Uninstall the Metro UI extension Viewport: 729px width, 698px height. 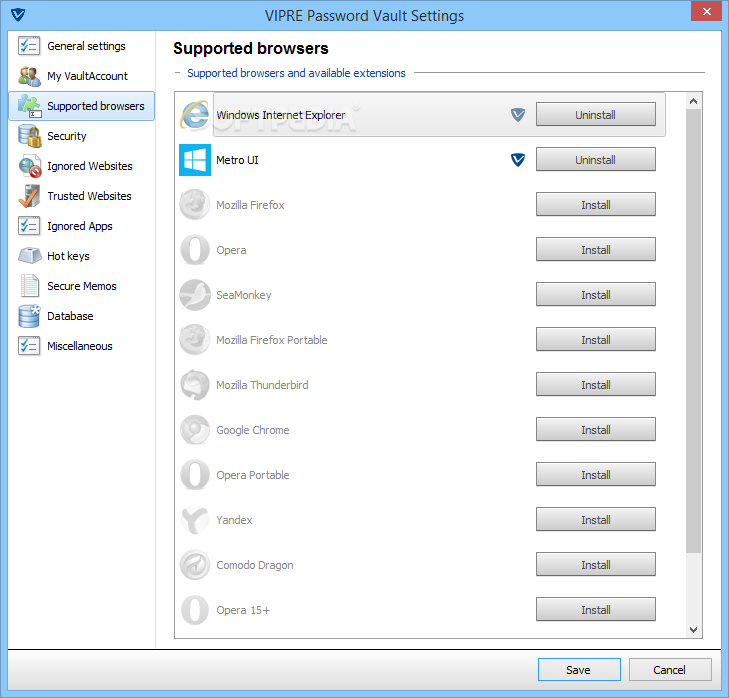pos(596,160)
